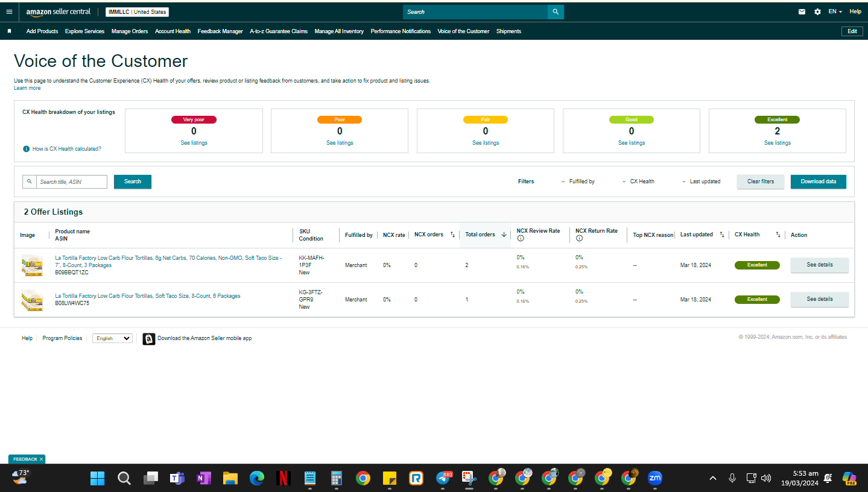Viewport: 868px width, 492px height.
Task: Sort by Last updated arrows icon
Action: tap(722, 235)
